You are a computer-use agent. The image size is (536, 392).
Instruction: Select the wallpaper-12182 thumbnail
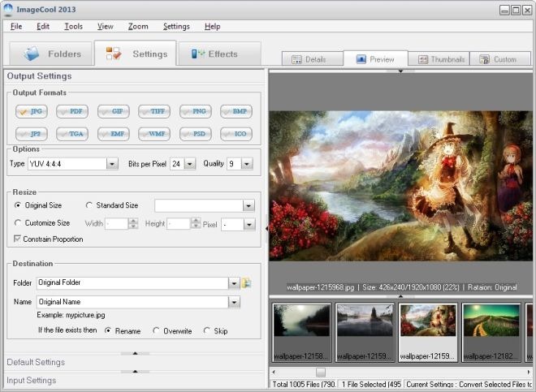tap(491, 332)
